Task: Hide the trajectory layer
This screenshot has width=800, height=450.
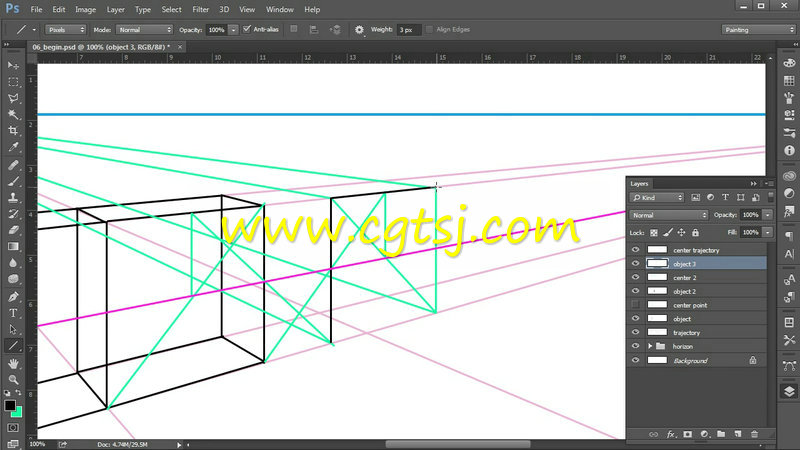Action: tap(635, 332)
